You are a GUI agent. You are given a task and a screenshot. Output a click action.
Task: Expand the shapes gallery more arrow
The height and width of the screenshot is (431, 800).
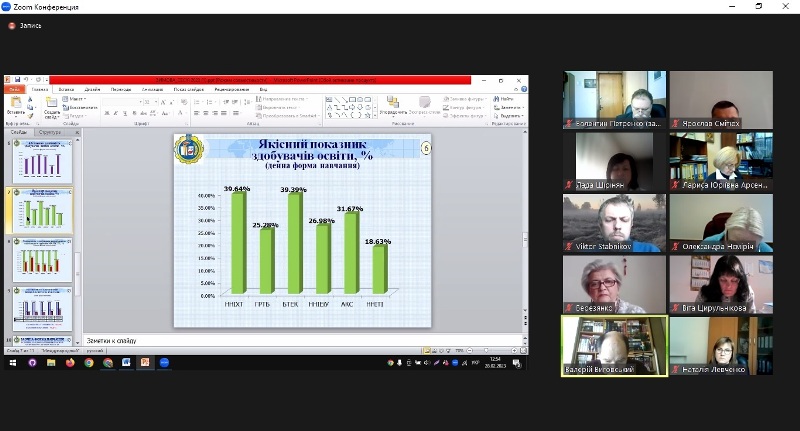click(x=376, y=116)
